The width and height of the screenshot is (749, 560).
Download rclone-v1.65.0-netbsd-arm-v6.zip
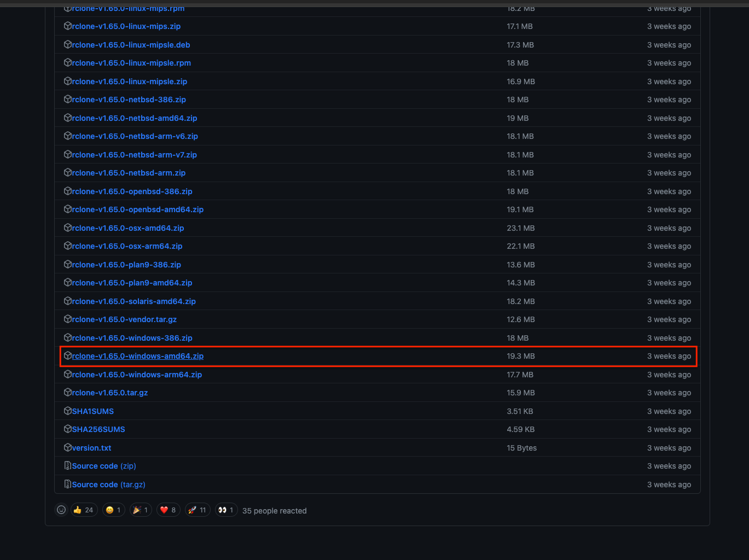(x=135, y=136)
